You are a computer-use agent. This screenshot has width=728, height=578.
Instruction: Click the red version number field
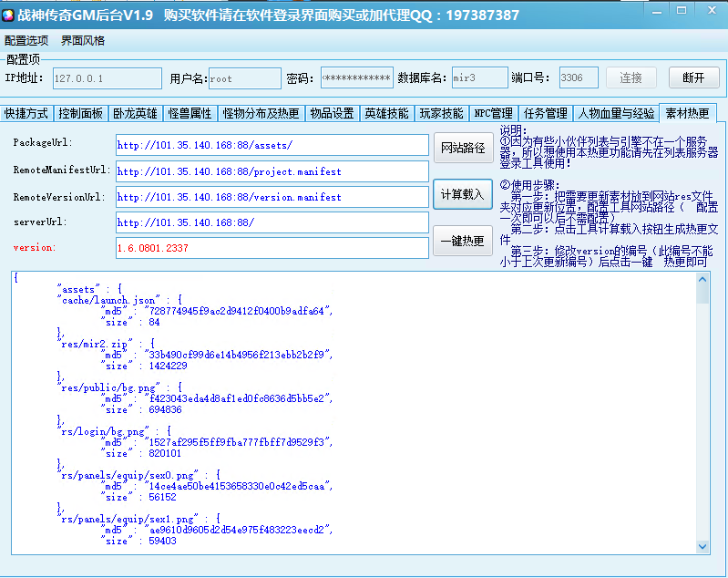point(272,248)
